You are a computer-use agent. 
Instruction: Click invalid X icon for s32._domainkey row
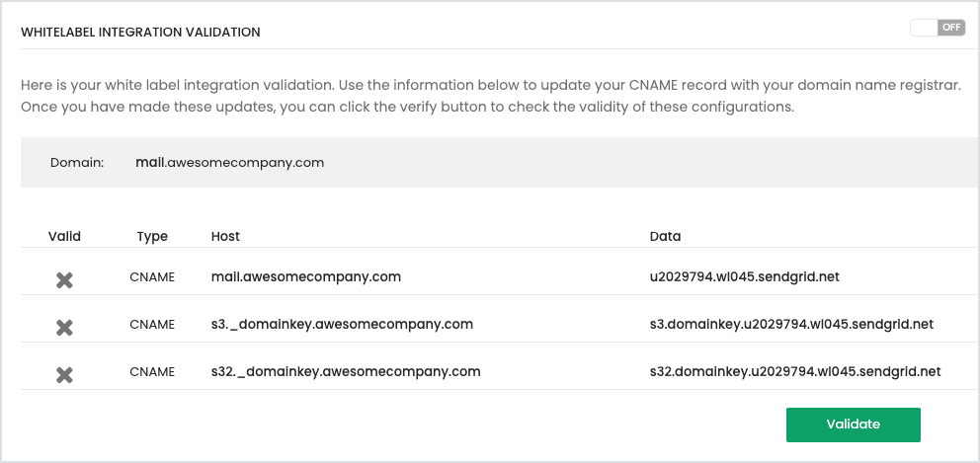pos(64,374)
